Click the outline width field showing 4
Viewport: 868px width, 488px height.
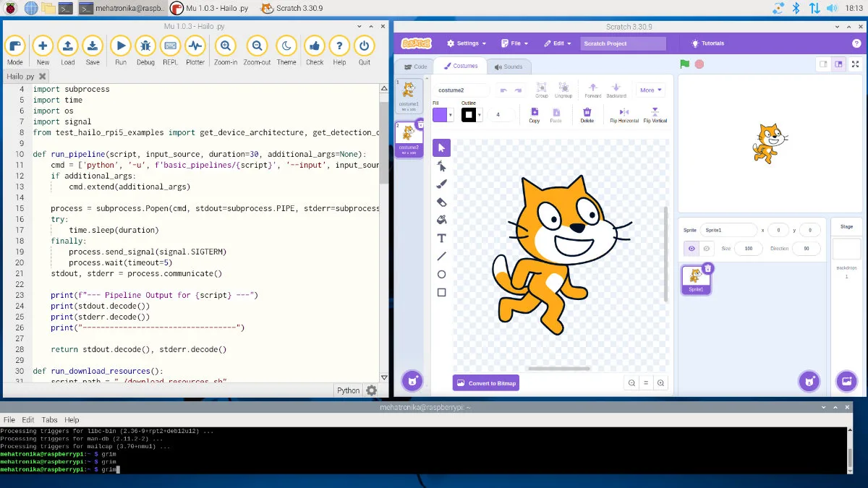coord(501,115)
